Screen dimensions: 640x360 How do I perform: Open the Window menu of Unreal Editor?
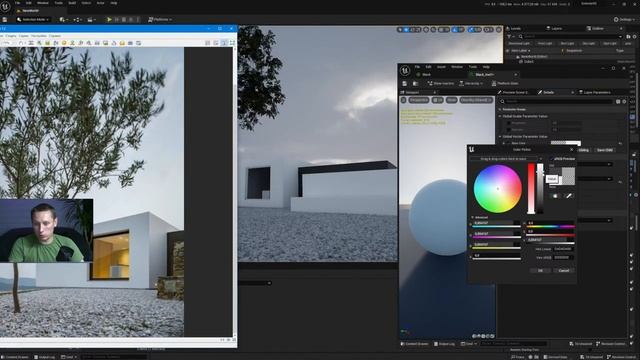[43, 3]
